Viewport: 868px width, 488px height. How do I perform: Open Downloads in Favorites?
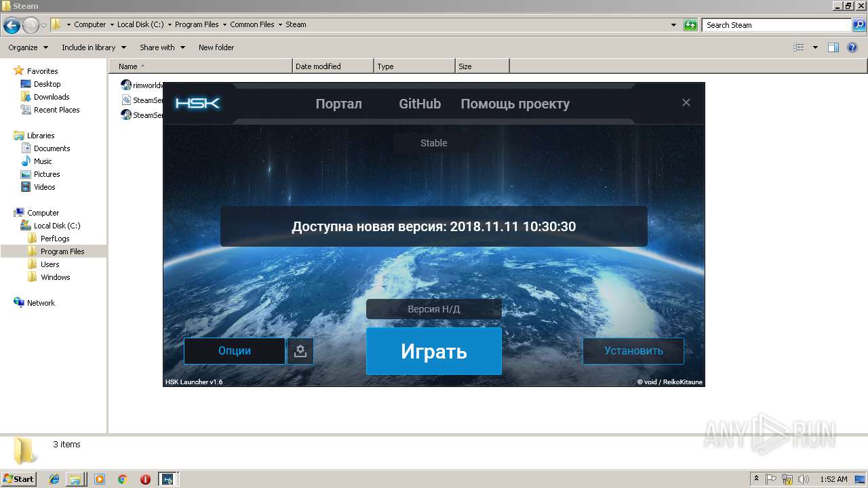pos(52,97)
